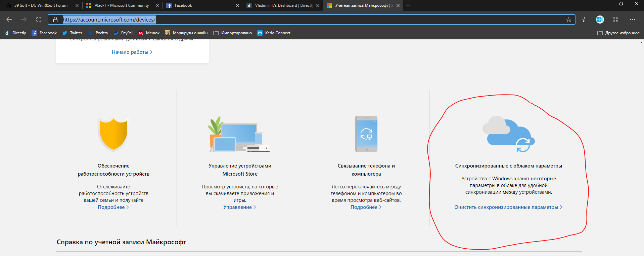
Task: Click heading Обеспечение работоспособности устройств
Action: pos(113,170)
